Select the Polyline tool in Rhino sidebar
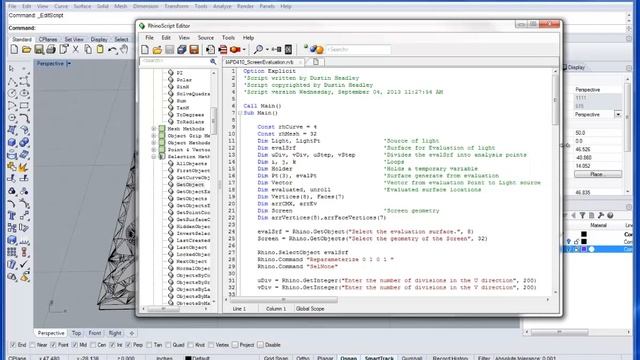 tap(12, 81)
